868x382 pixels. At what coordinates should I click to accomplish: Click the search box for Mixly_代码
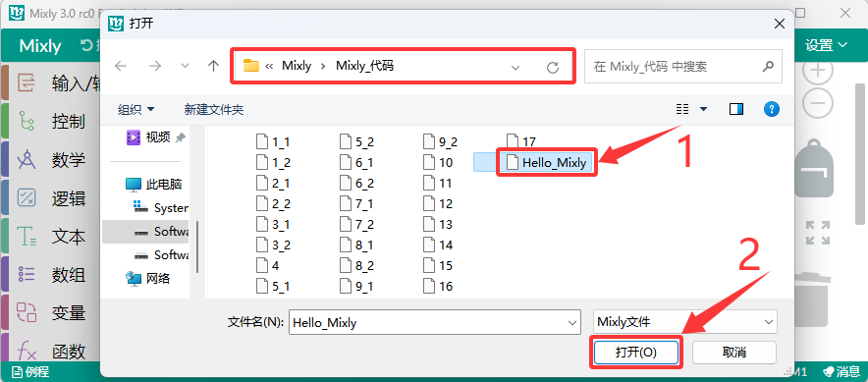coord(683,67)
